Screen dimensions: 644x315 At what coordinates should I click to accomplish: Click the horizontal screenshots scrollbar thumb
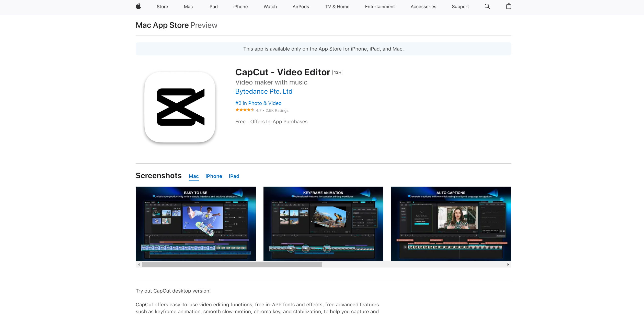click(x=232, y=264)
